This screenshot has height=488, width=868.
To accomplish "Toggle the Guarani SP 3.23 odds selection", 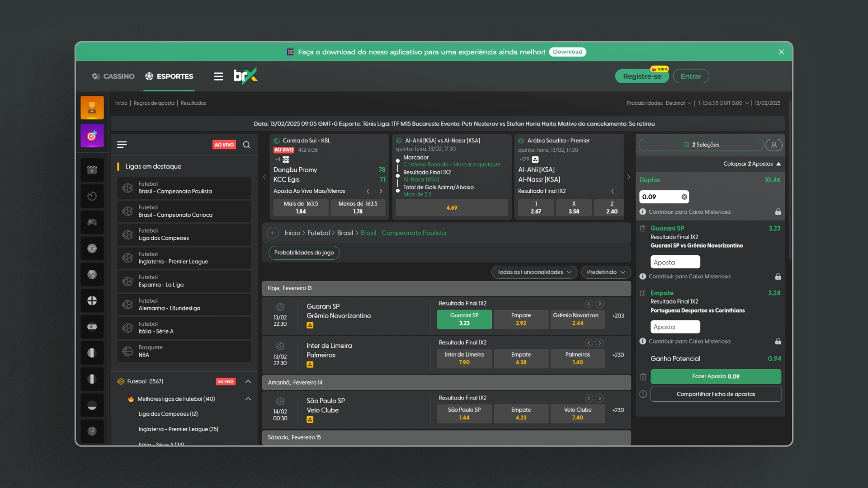I will point(464,319).
